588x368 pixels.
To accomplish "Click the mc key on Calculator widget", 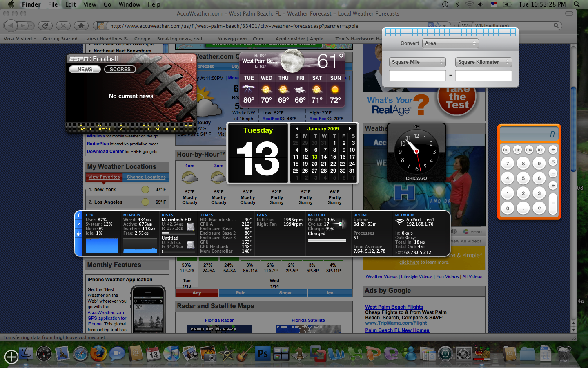I will tap(529, 150).
